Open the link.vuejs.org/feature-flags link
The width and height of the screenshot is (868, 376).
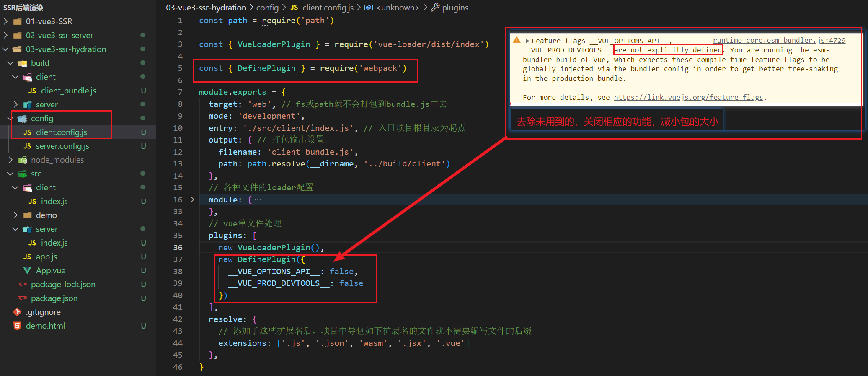pos(688,97)
